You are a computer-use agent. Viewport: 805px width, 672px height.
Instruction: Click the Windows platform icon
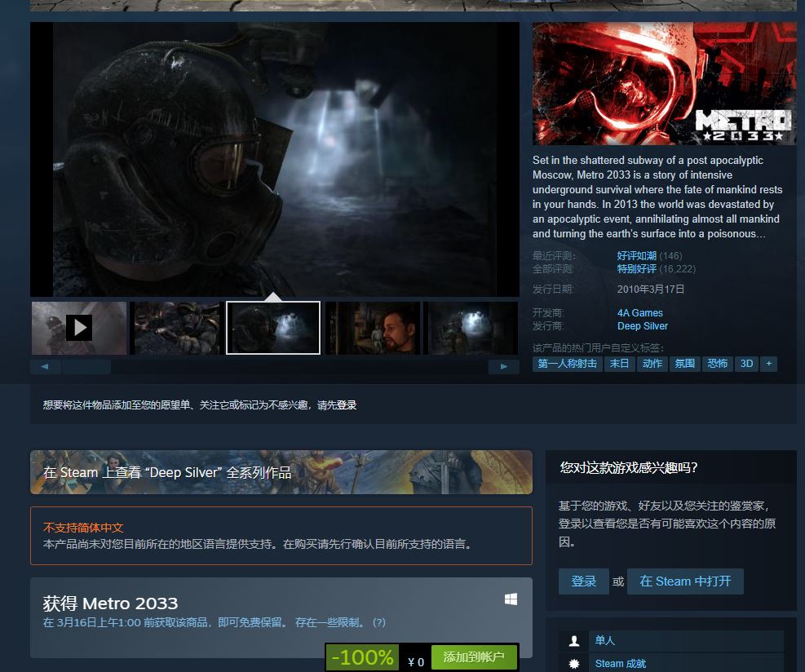(x=511, y=599)
